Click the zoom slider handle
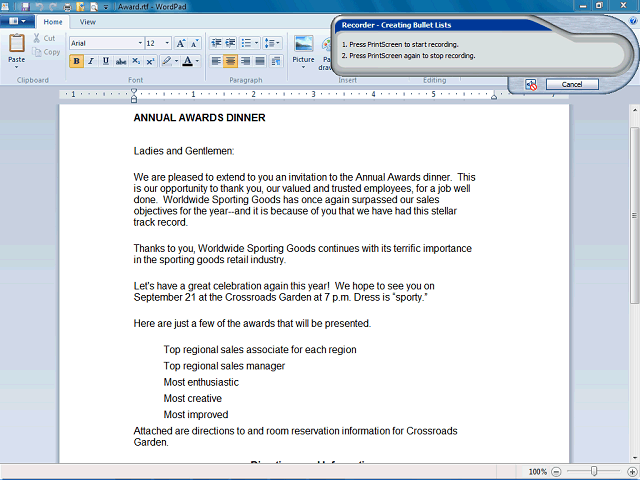 [x=594, y=471]
